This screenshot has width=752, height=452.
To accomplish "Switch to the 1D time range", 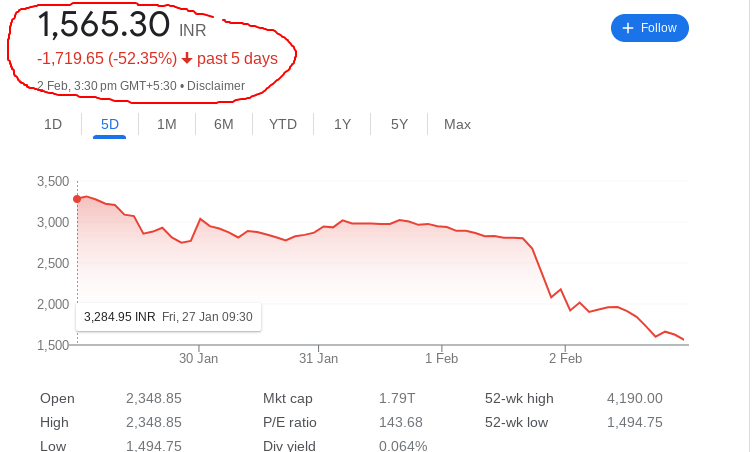I will coord(53,124).
